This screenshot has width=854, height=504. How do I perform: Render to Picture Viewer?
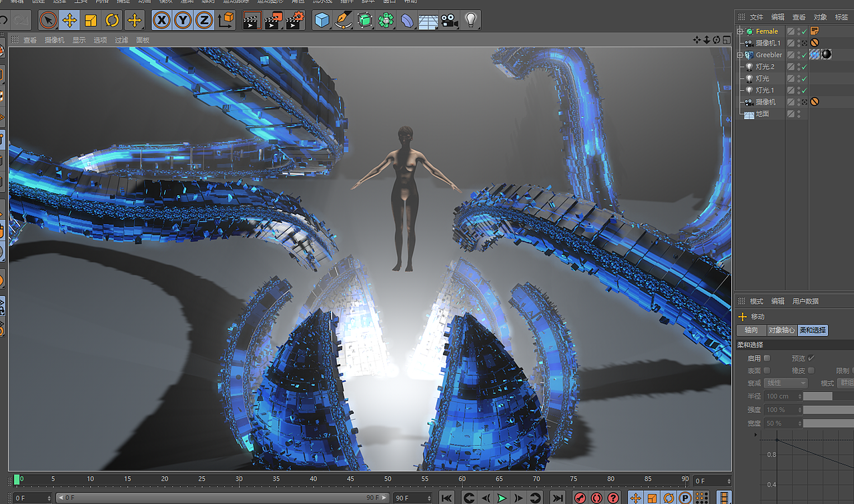pyautogui.click(x=273, y=20)
